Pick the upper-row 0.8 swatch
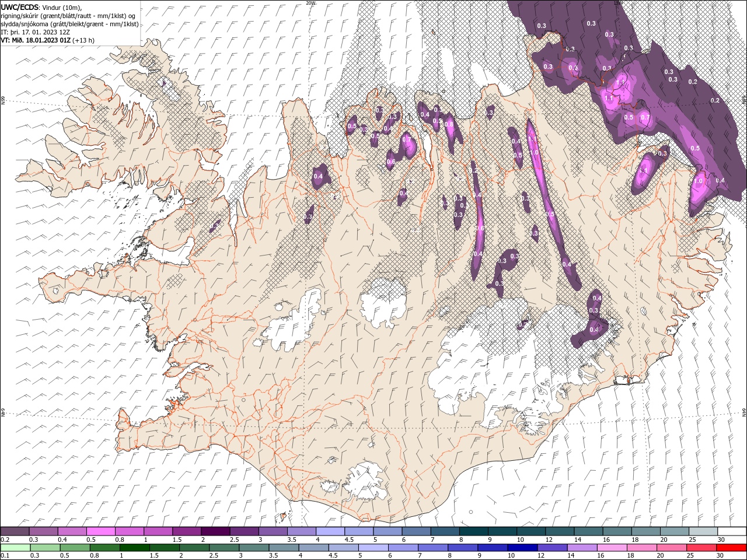 [130, 531]
